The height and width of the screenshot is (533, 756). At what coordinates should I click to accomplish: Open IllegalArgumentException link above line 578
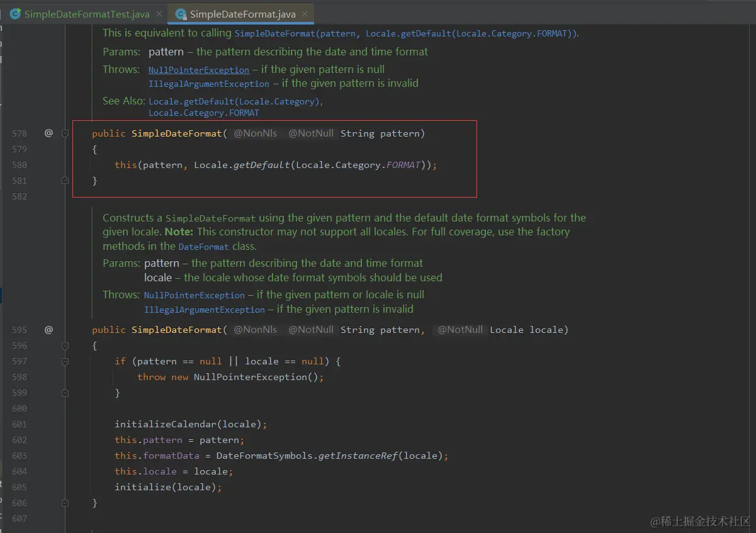click(209, 84)
